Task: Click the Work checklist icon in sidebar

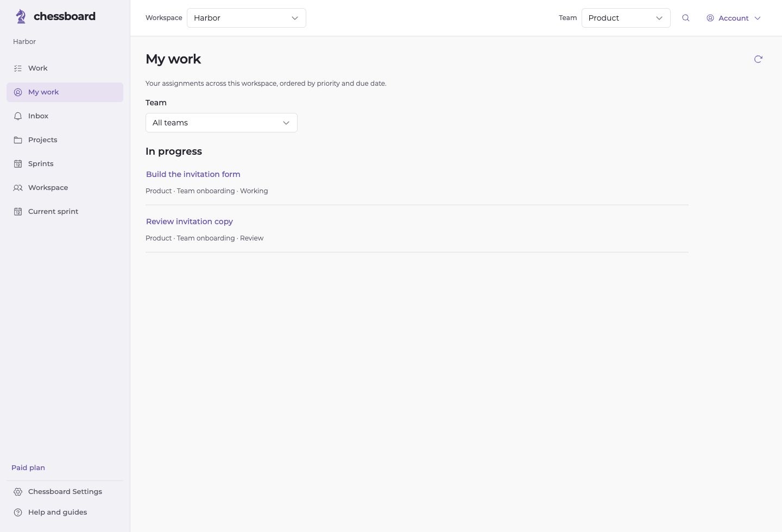Action: point(18,68)
